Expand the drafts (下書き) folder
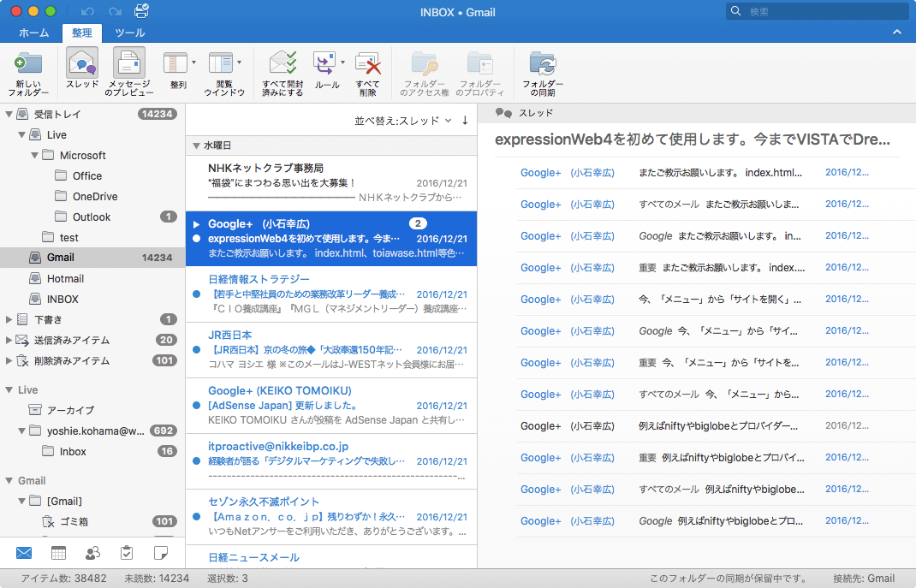 coord(9,319)
